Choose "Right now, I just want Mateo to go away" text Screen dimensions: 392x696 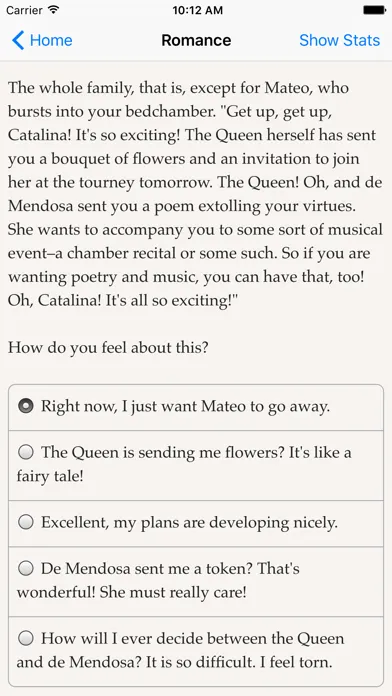pyautogui.click(x=186, y=406)
